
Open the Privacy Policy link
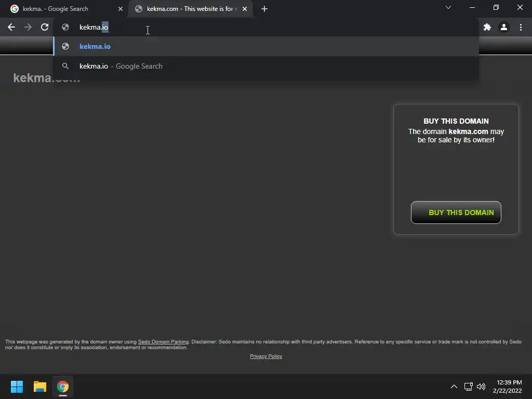[266, 356]
